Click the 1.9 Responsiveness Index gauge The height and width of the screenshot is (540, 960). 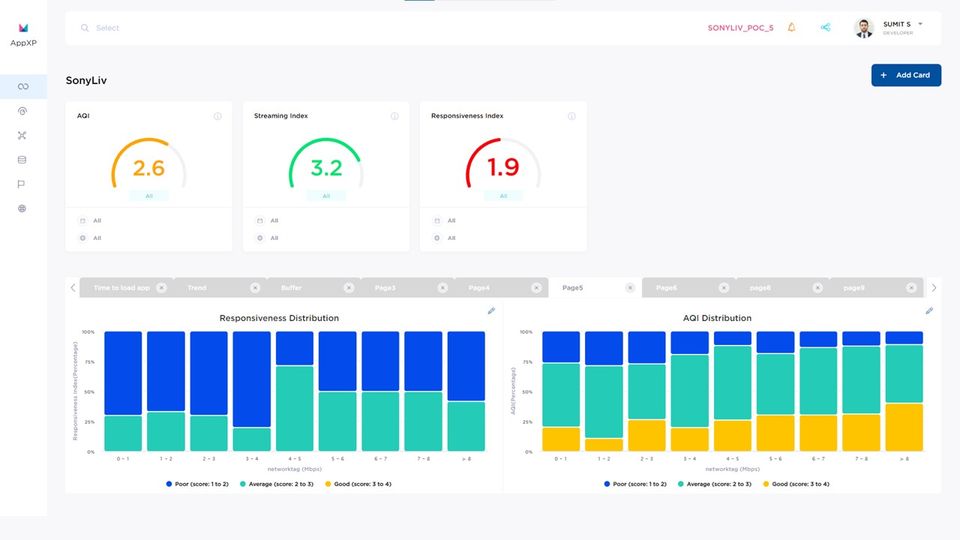click(x=503, y=164)
